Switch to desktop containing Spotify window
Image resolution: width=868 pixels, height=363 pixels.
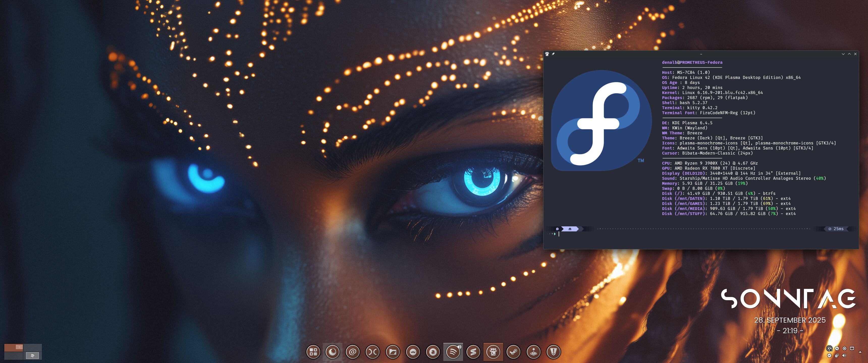click(x=32, y=355)
